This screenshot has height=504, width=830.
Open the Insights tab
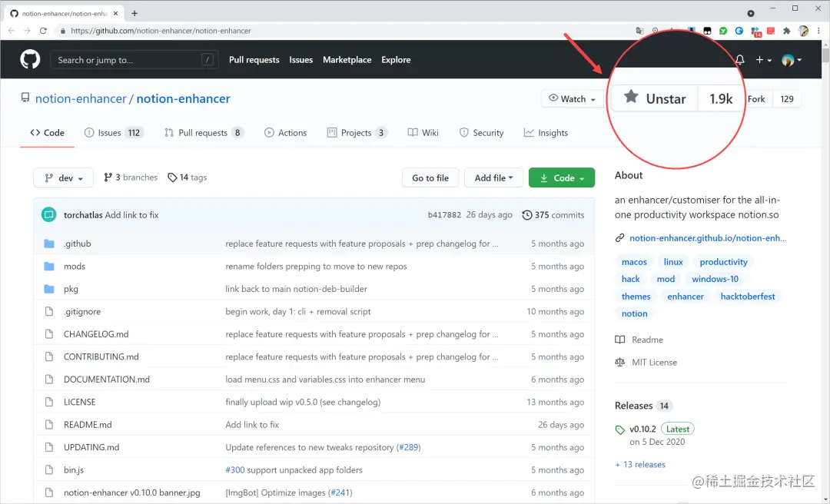click(546, 133)
